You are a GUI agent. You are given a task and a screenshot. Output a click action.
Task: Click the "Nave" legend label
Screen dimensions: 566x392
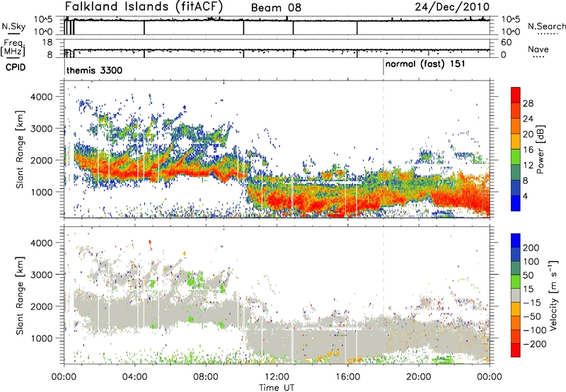(x=538, y=49)
